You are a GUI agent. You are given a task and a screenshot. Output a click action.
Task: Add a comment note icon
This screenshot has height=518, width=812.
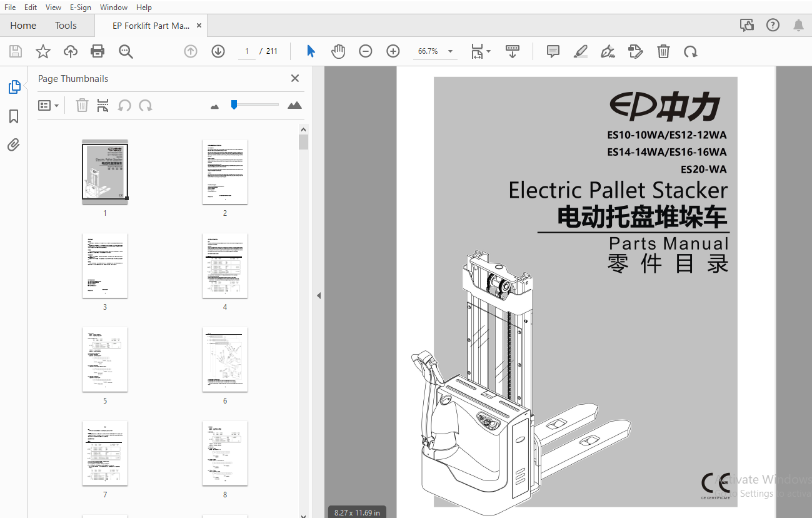(553, 51)
